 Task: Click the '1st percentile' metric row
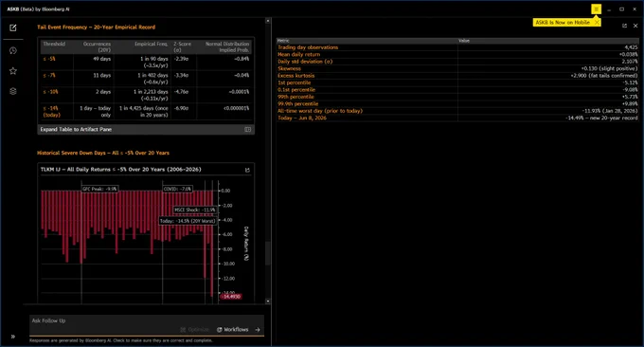click(457, 82)
